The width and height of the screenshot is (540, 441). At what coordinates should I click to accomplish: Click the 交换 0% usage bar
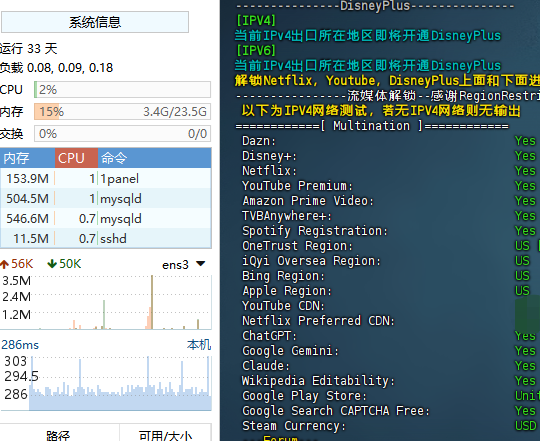pyautogui.click(x=122, y=134)
